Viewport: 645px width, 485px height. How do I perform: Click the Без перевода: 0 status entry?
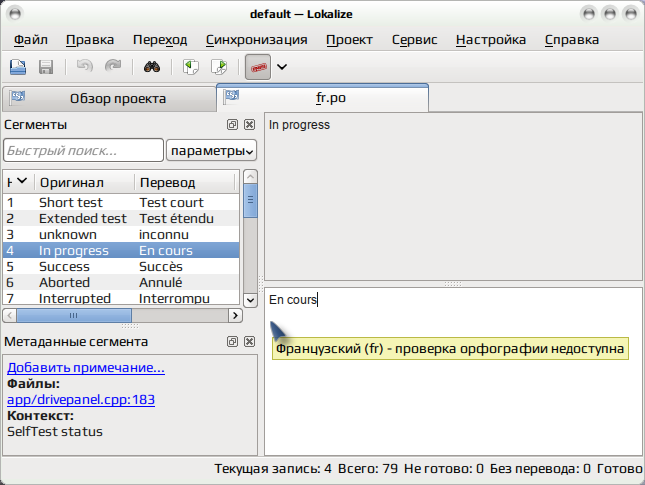(540, 469)
